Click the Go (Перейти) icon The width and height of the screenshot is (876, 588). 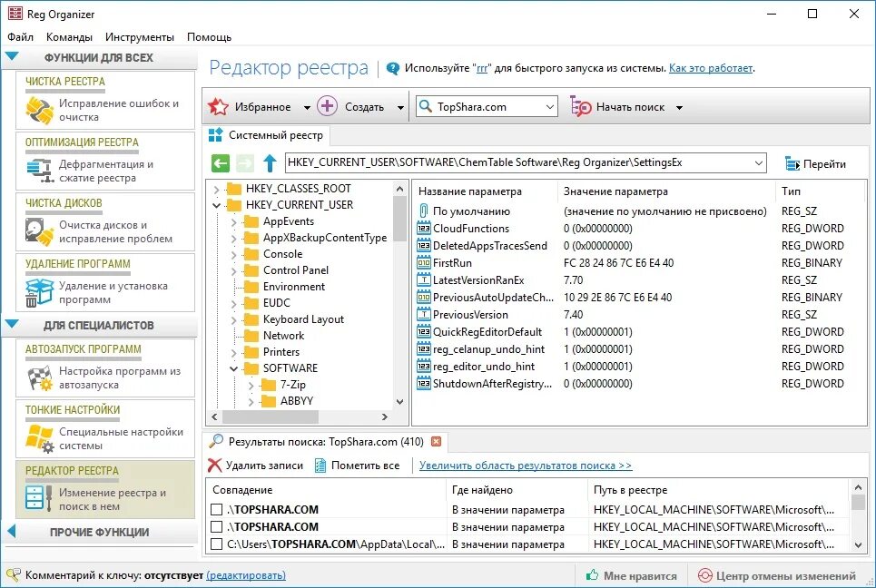(792, 164)
